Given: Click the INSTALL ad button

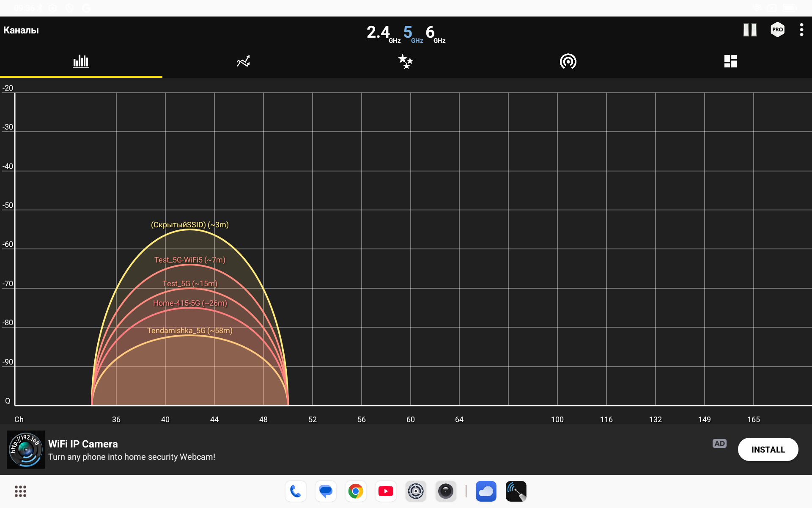Looking at the screenshot, I should (x=768, y=450).
